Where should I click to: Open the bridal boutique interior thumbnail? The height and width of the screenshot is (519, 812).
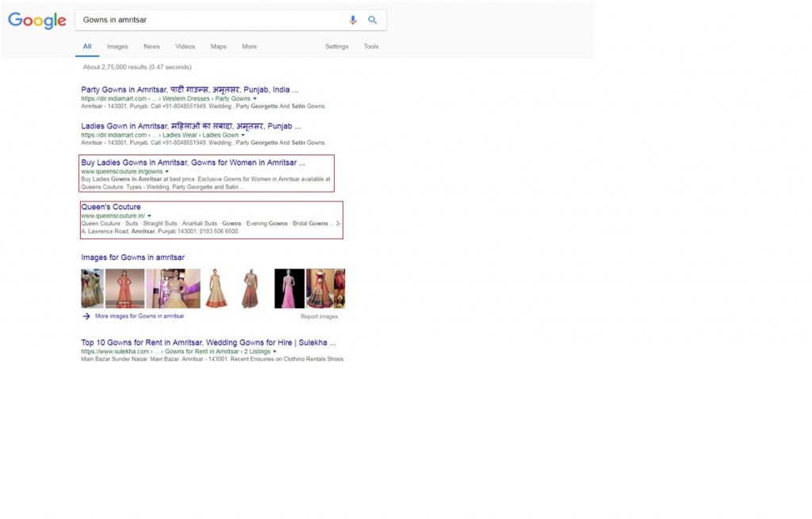173,288
